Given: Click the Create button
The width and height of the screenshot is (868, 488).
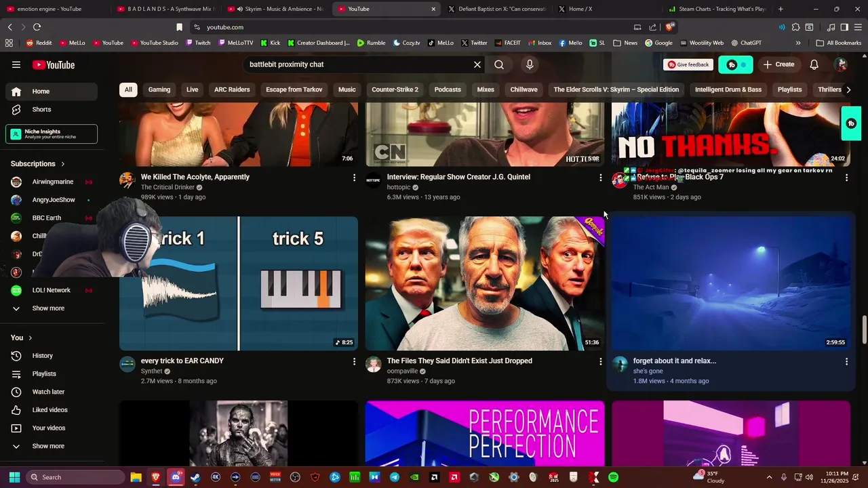Looking at the screenshot, I should tap(778, 64).
